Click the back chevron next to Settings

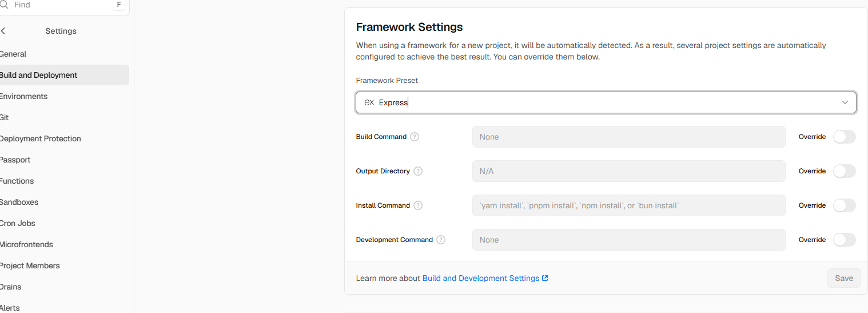[3, 31]
